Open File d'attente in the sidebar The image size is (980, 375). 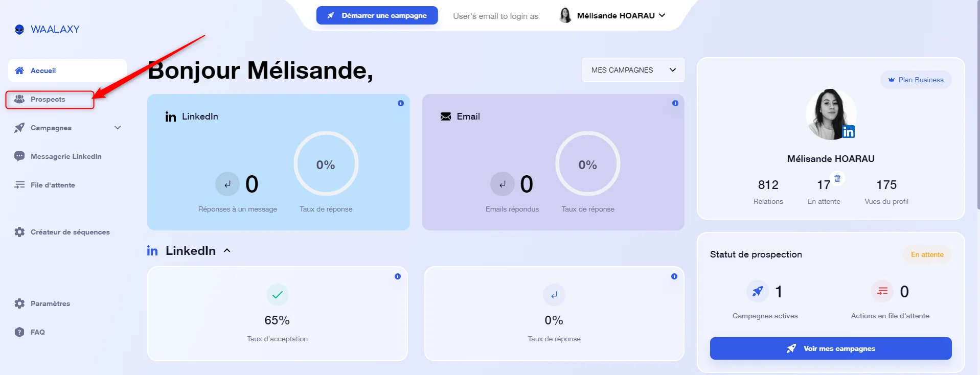53,185
